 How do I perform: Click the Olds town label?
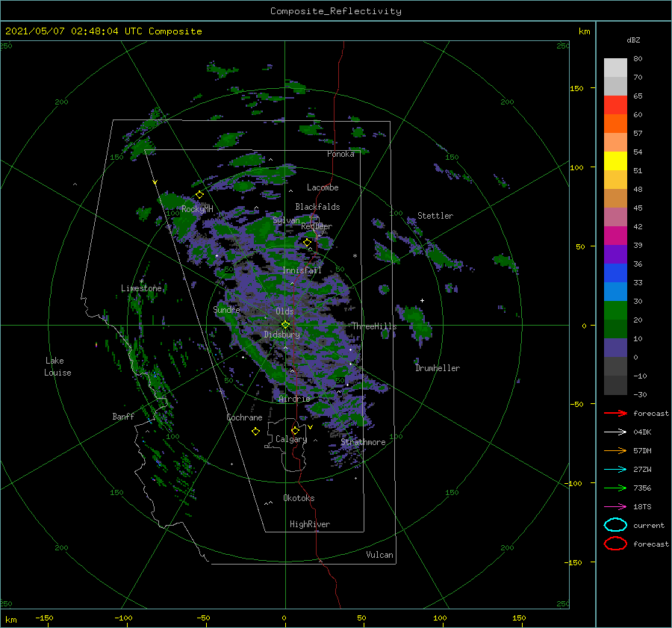[284, 311]
